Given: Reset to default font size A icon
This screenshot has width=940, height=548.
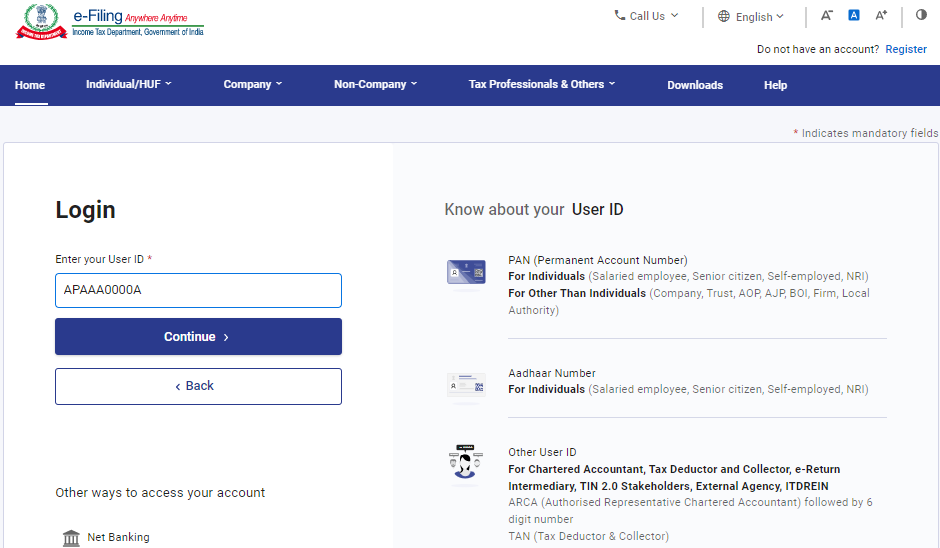Looking at the screenshot, I should click(x=854, y=16).
